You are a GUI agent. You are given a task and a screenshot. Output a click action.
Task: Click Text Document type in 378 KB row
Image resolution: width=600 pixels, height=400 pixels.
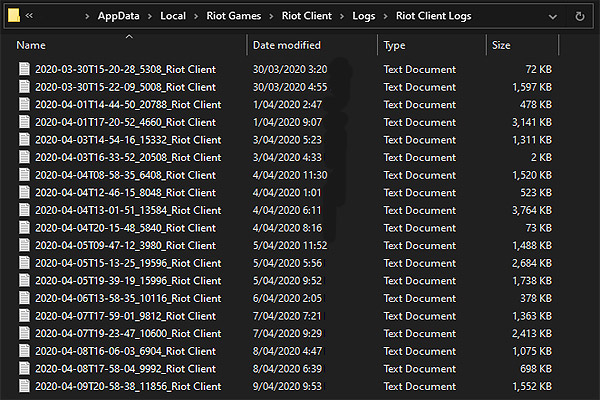pyautogui.click(x=420, y=298)
